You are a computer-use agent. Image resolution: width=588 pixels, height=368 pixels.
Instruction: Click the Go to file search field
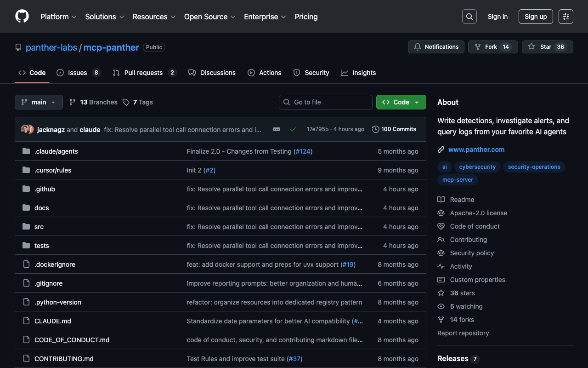325,102
